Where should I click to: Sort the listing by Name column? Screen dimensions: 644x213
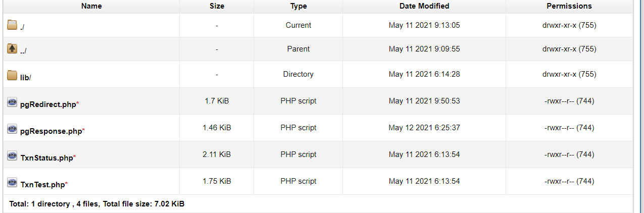[x=91, y=6]
